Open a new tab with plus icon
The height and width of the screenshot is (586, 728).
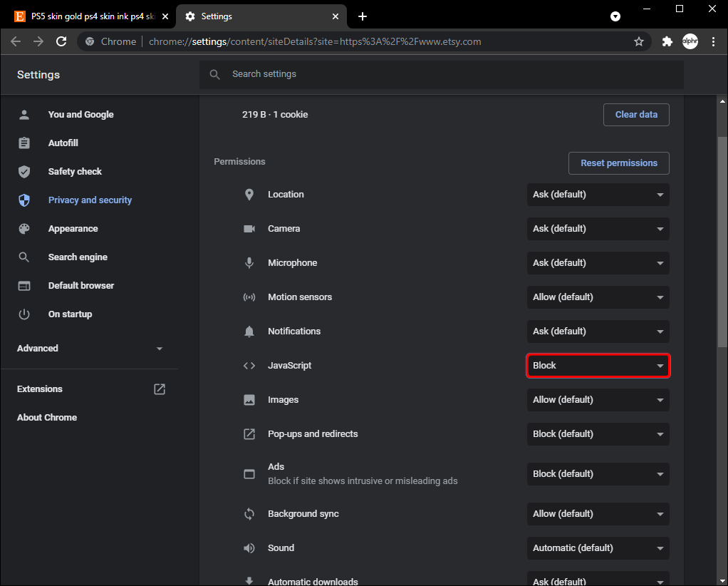pos(363,16)
